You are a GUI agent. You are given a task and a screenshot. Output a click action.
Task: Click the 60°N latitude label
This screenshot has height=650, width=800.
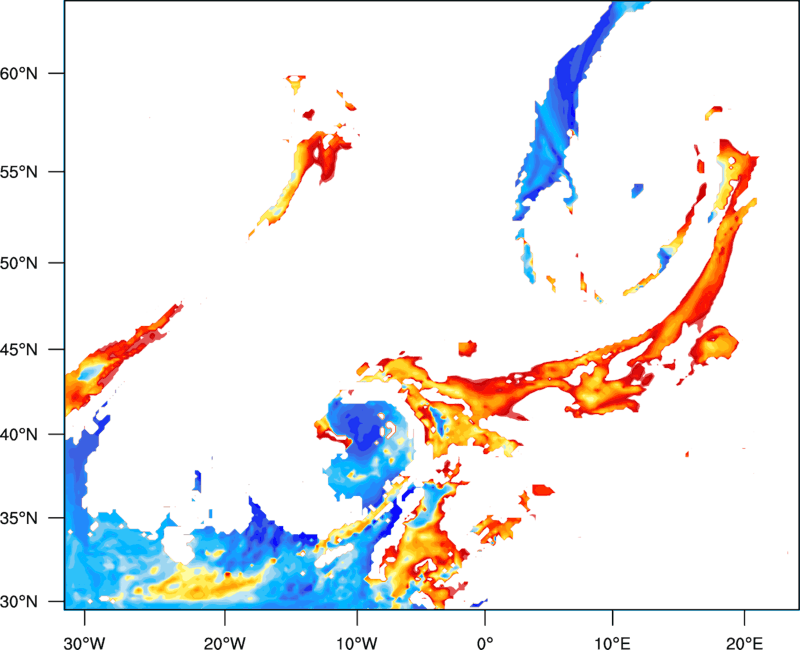(x=19, y=73)
